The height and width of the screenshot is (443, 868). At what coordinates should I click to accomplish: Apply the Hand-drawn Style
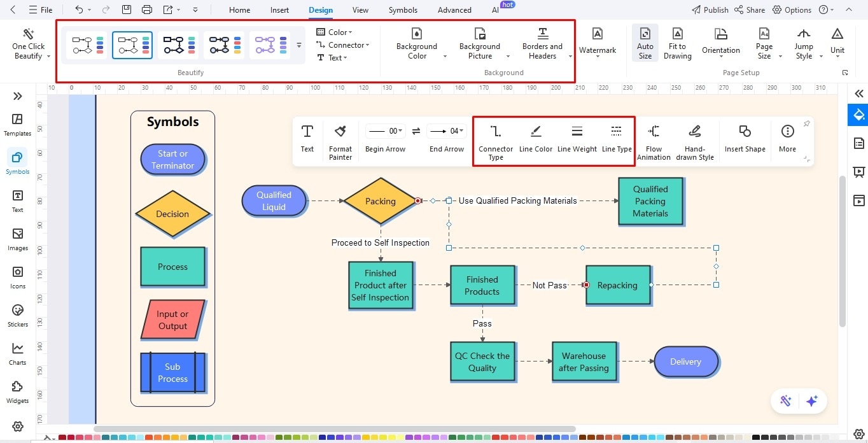pyautogui.click(x=695, y=142)
